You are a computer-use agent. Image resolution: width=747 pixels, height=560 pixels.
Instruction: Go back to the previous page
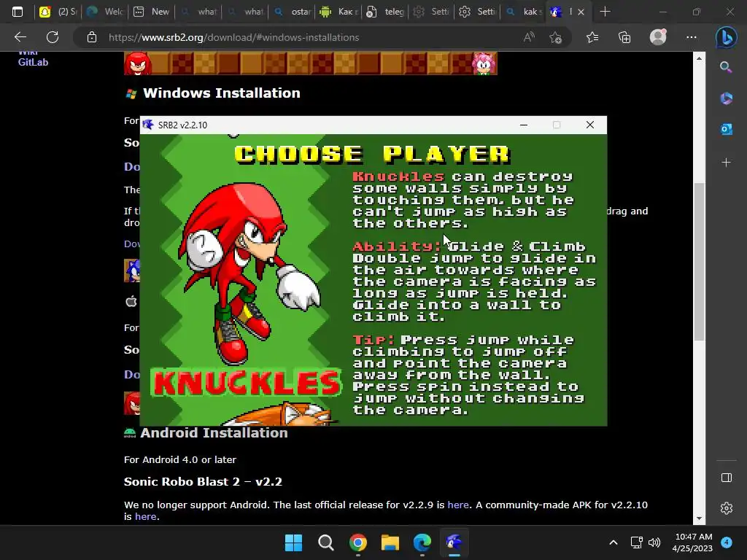coord(20,37)
